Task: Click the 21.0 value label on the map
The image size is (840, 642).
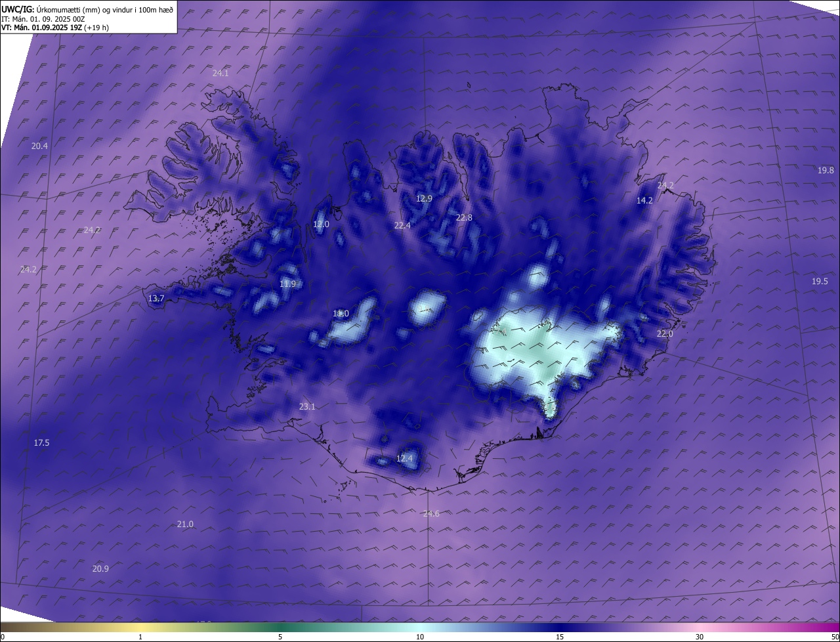Action: (x=185, y=524)
